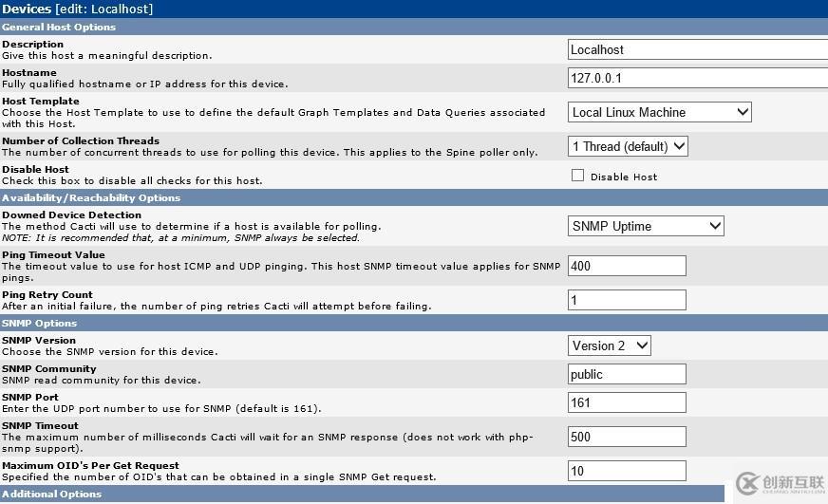The height and width of the screenshot is (504, 828).
Task: Click the Ping Retry Count field
Action: (627, 300)
